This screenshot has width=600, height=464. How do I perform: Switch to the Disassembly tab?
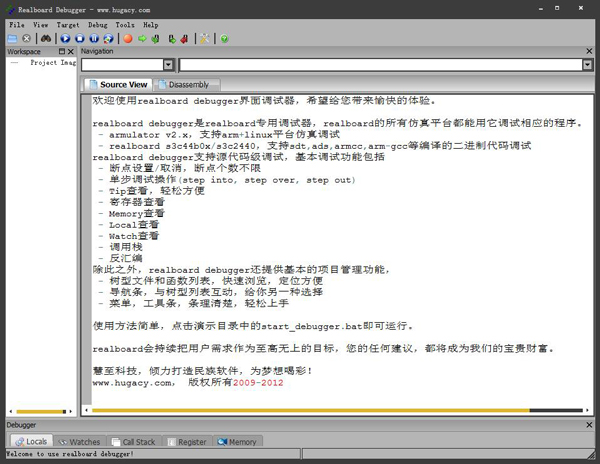[x=186, y=85]
